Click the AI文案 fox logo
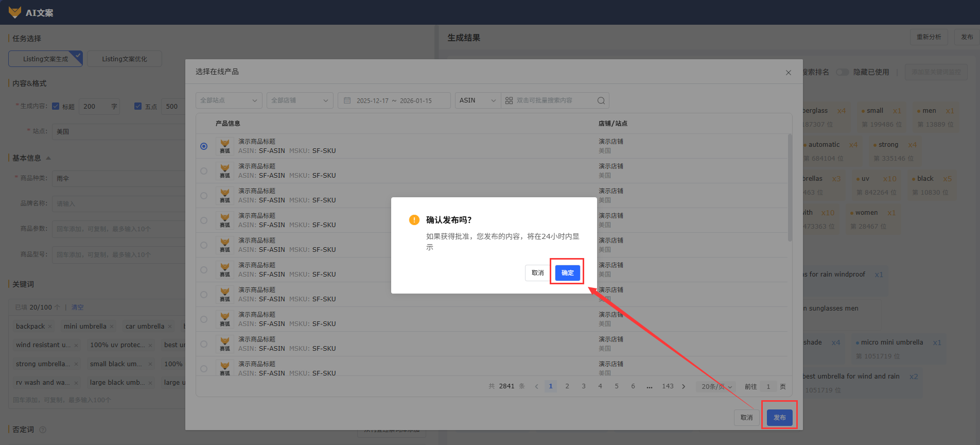Screen dimensions: 980x445 click(15, 12)
